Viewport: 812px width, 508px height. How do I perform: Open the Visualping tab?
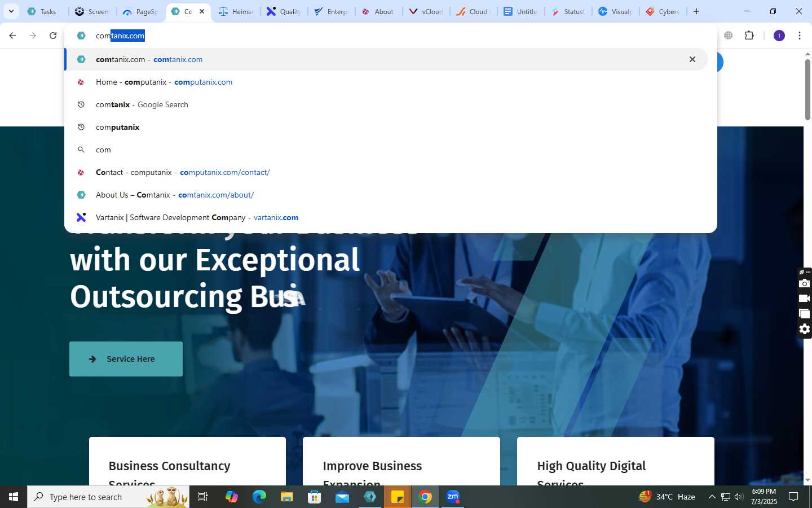[x=615, y=11]
